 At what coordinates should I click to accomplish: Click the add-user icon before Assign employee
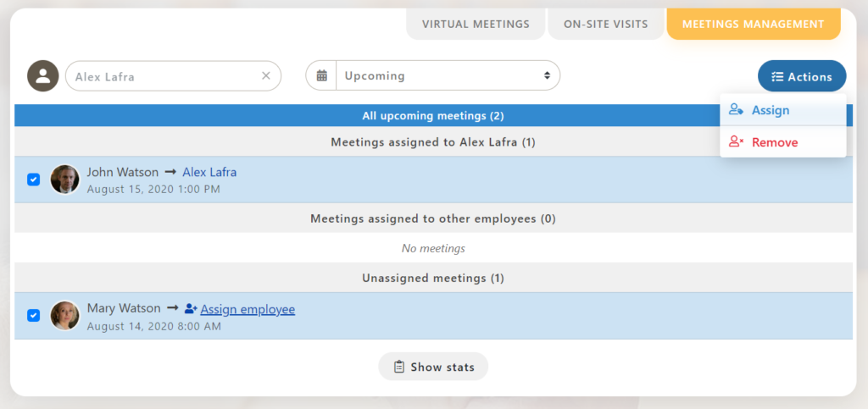[x=190, y=310]
